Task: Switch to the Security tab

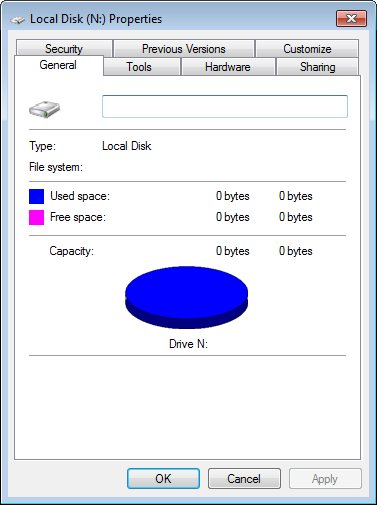Action: pyautogui.click(x=64, y=49)
